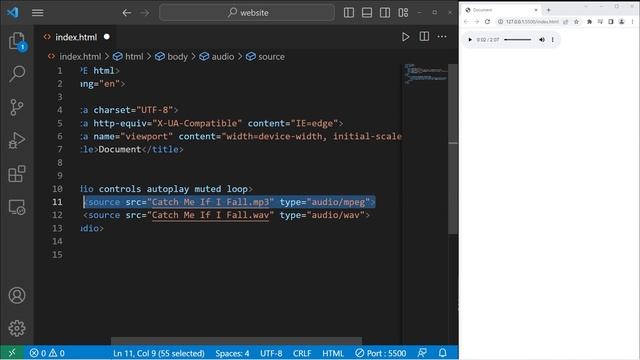Open the Source Control view
640x360 pixels.
pyautogui.click(x=17, y=107)
